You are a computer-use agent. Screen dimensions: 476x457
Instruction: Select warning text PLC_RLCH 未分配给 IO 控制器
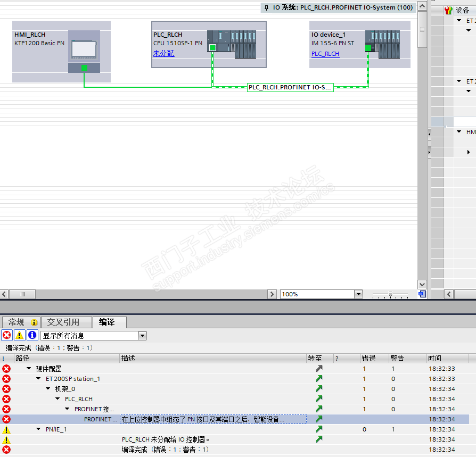166,439
